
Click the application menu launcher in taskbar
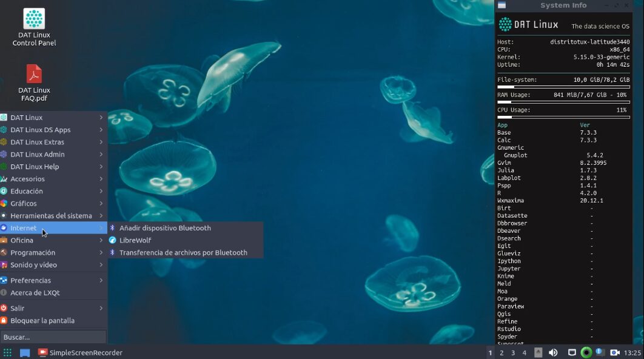(7, 352)
